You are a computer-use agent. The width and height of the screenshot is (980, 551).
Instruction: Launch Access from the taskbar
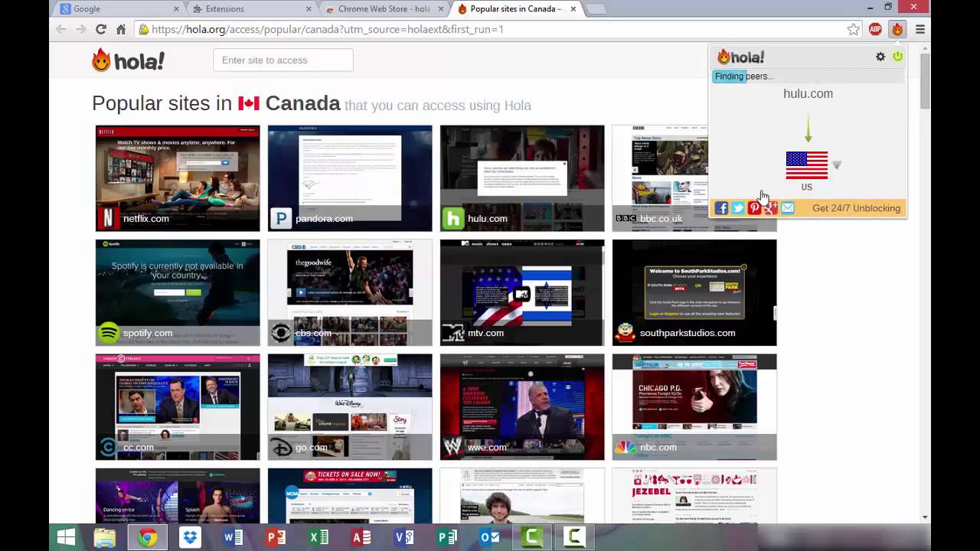pos(361,538)
